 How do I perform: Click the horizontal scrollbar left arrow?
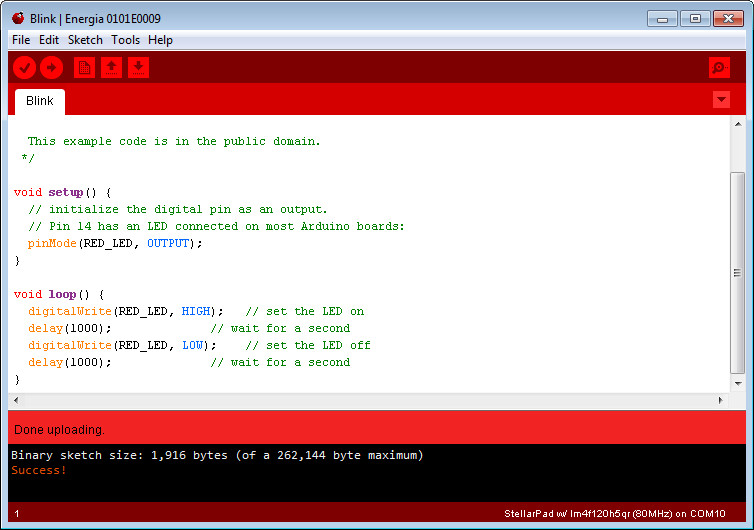click(16, 400)
